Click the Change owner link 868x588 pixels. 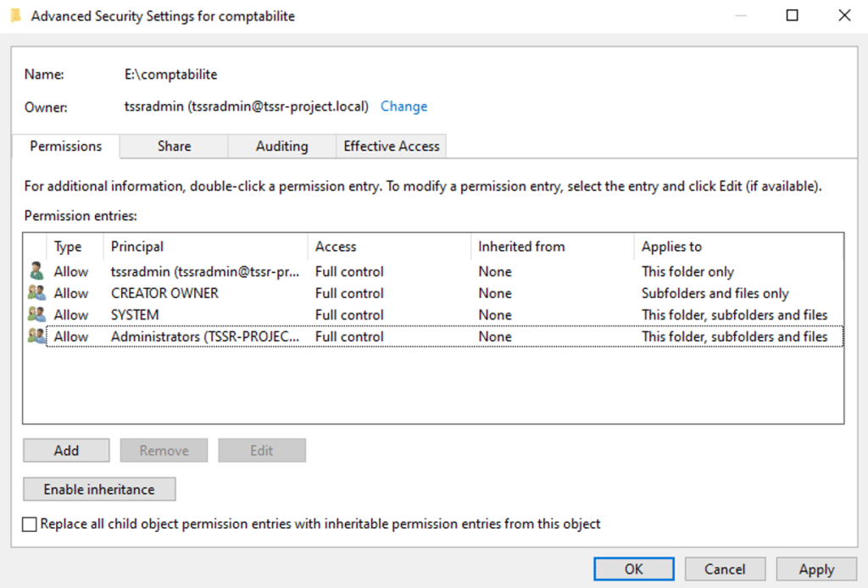click(403, 107)
